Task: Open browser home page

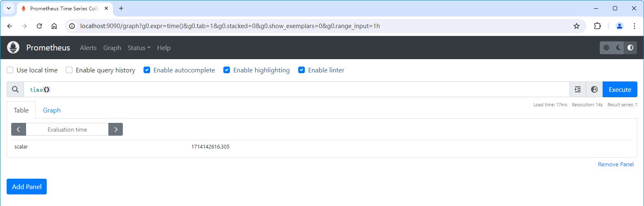Action: point(54,26)
